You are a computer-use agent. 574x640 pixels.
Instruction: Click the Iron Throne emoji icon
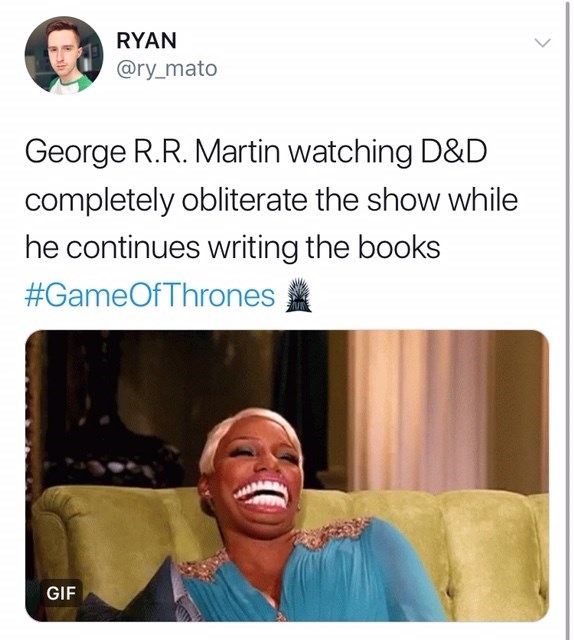point(298,295)
